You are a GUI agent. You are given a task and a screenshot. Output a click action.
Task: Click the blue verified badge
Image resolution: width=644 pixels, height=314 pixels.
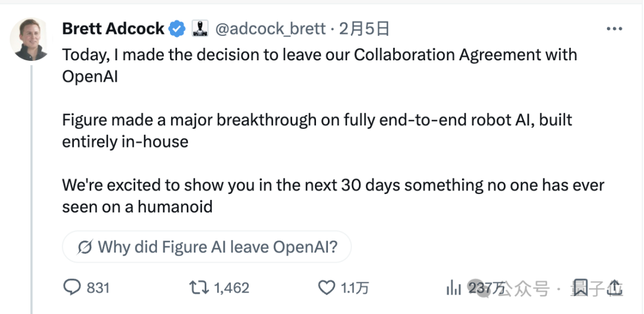pos(177,28)
